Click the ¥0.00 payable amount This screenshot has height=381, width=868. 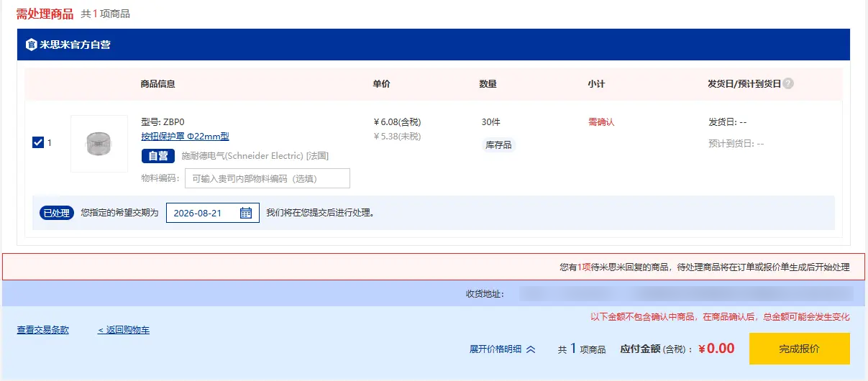(x=716, y=349)
